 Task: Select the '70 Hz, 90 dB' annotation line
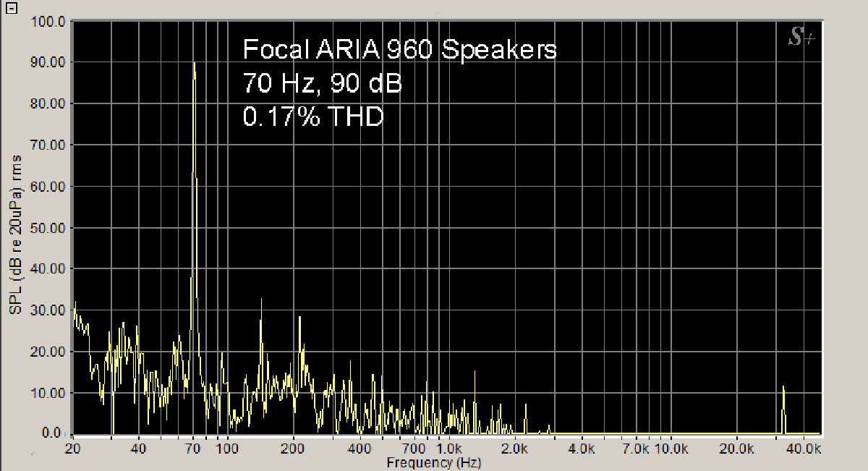[322, 83]
